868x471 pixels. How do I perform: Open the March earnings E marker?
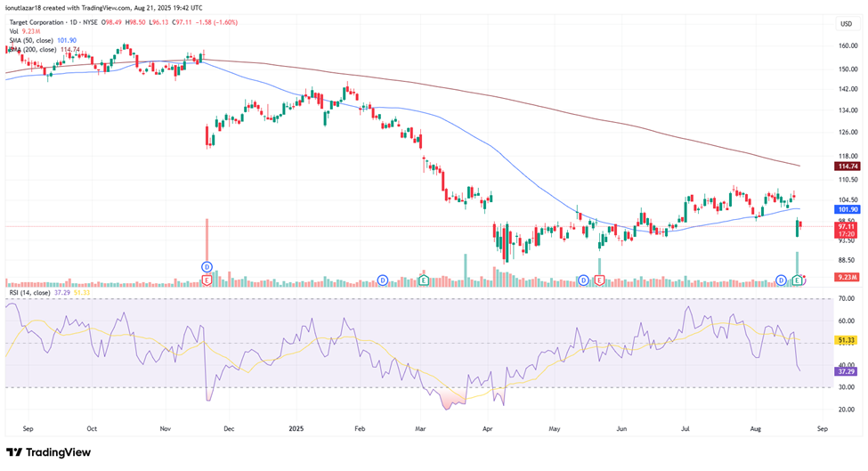(424, 280)
